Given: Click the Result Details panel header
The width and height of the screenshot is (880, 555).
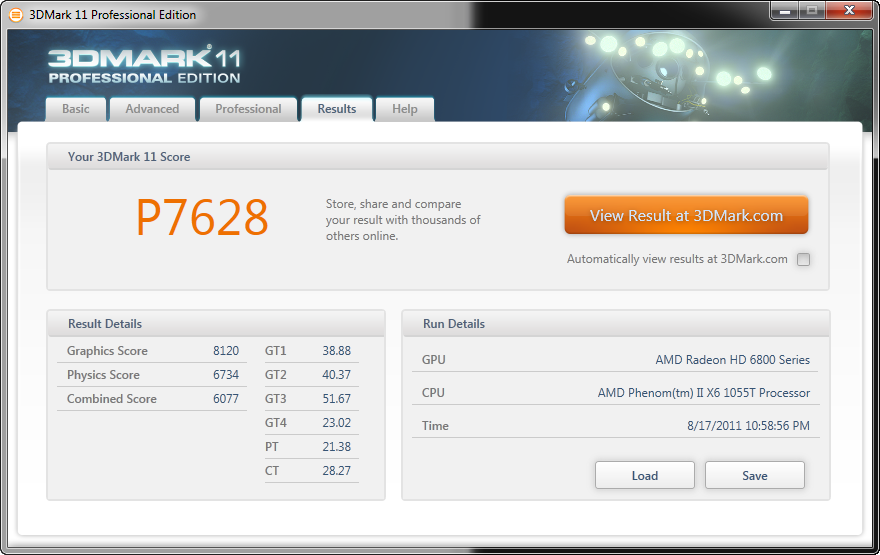Looking at the screenshot, I should click(x=216, y=324).
